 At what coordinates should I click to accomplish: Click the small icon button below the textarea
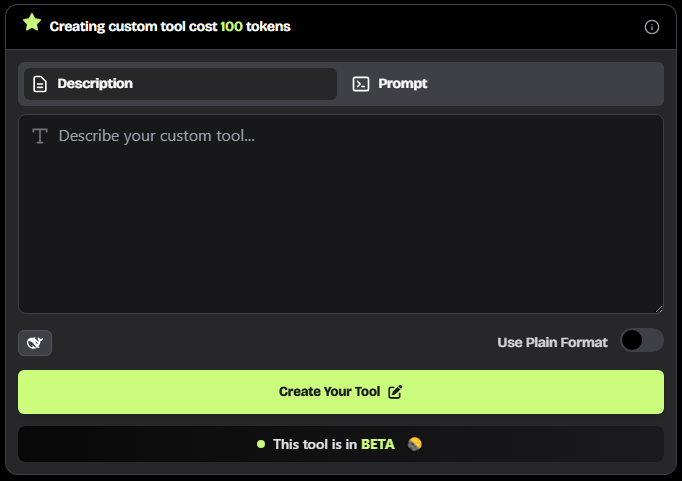click(x=35, y=343)
